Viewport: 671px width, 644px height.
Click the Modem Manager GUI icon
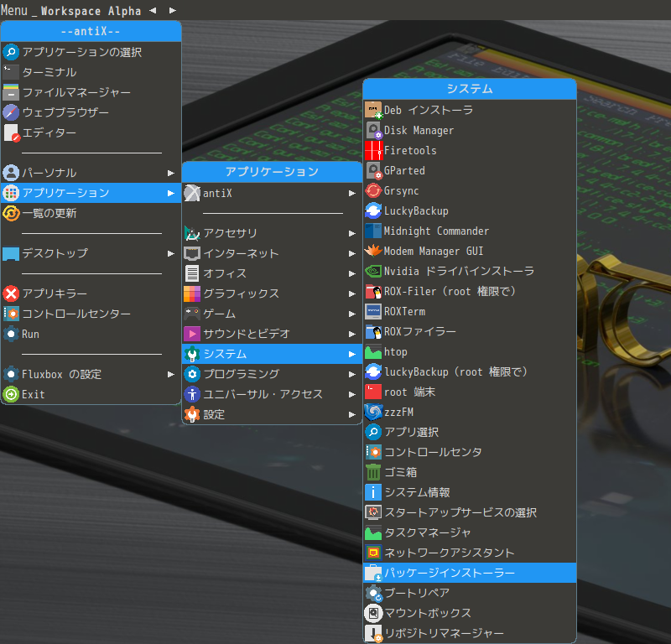point(373,251)
